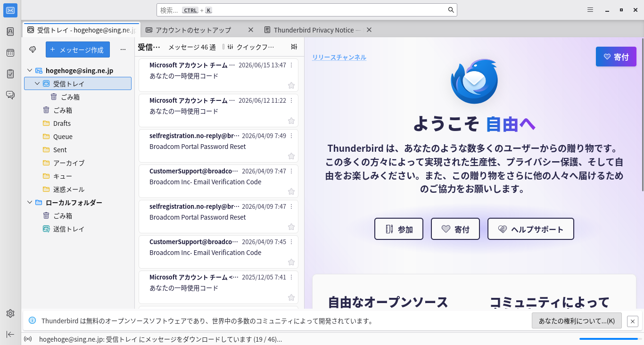Dismiss the notification bar

(x=633, y=321)
